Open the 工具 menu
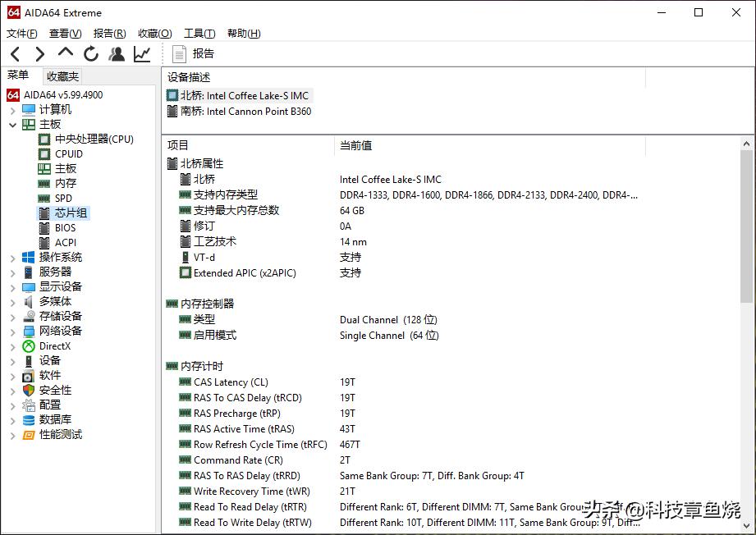 [x=199, y=33]
